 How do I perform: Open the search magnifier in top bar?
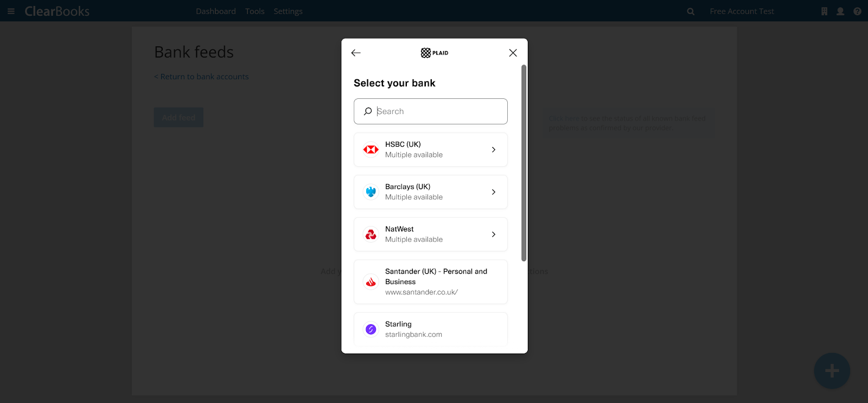click(691, 11)
